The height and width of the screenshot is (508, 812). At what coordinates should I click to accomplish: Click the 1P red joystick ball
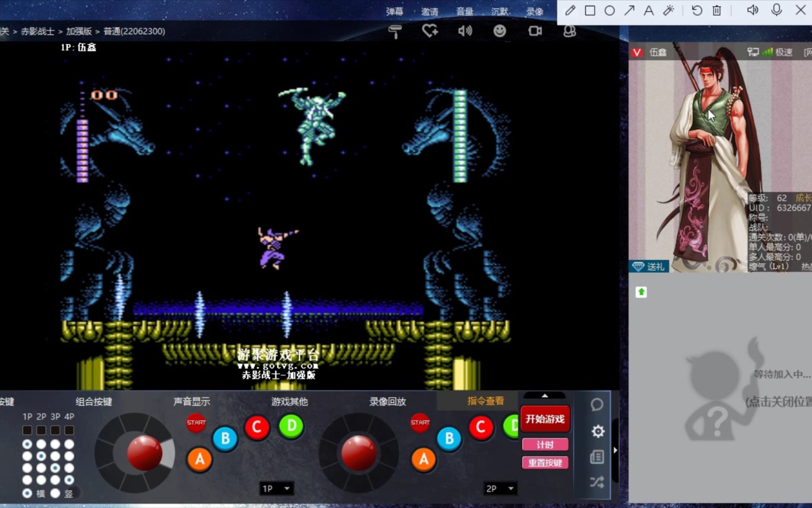click(x=145, y=453)
